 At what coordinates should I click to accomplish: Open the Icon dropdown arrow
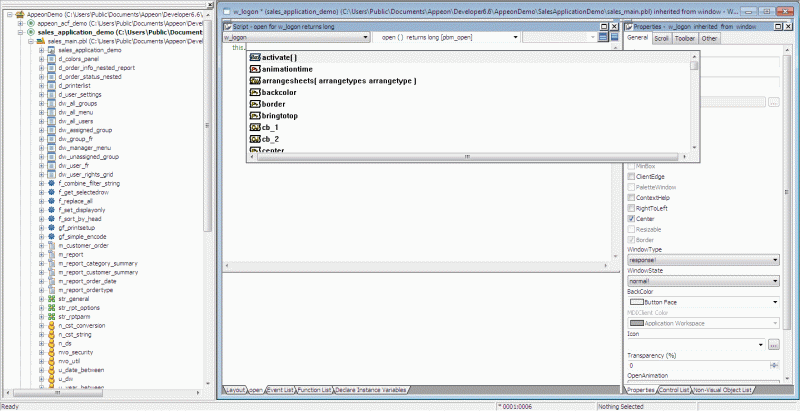[x=762, y=345]
